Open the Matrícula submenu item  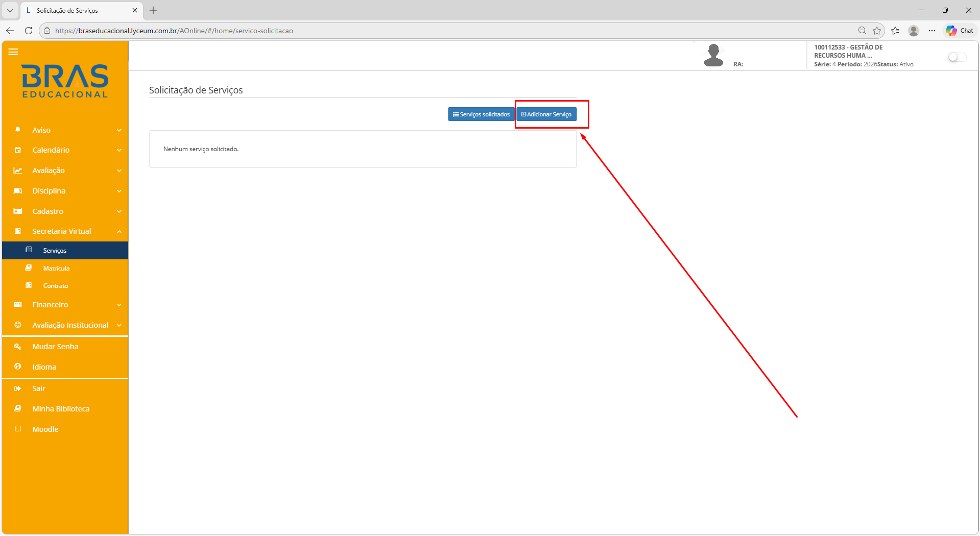[x=56, y=268]
